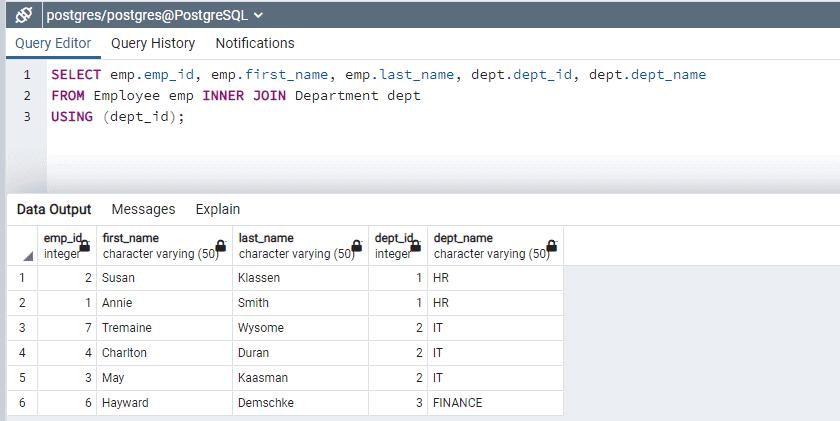Show the Messages output tab
This screenshot has height=421, width=840.
click(x=143, y=209)
